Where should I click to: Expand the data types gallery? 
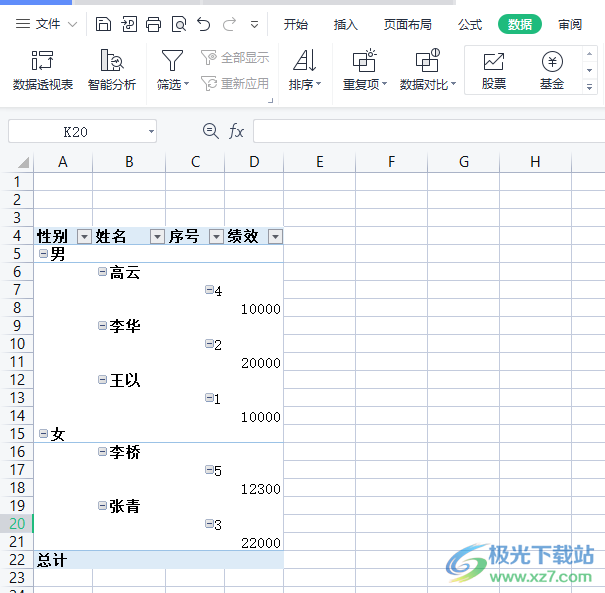[589, 86]
